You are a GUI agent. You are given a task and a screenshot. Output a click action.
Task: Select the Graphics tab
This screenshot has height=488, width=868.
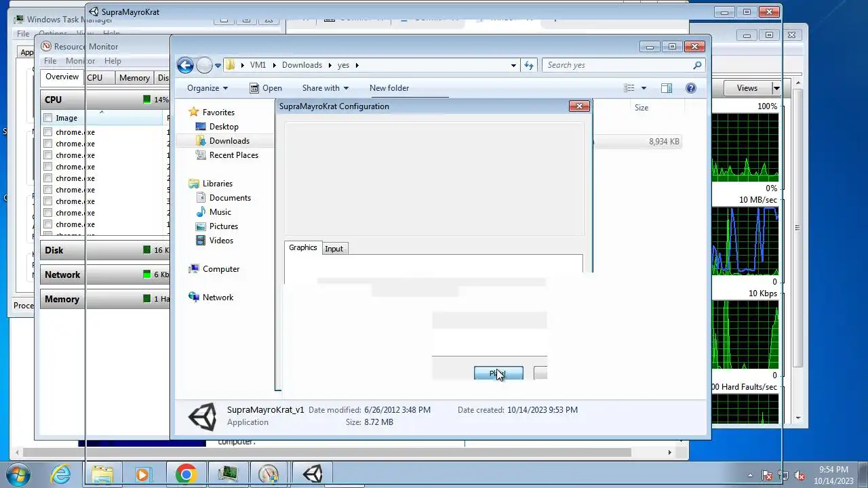pos(302,248)
